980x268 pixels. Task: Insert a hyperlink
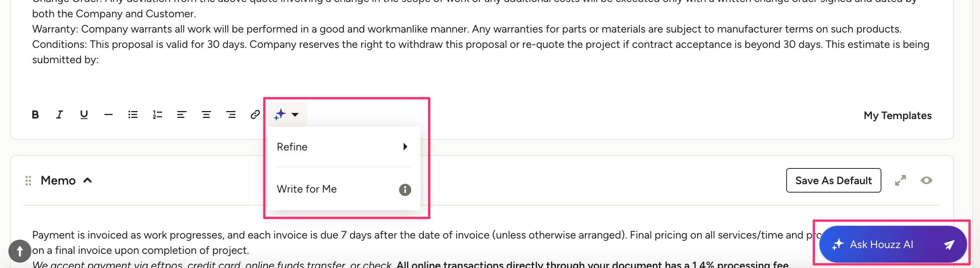pos(255,114)
